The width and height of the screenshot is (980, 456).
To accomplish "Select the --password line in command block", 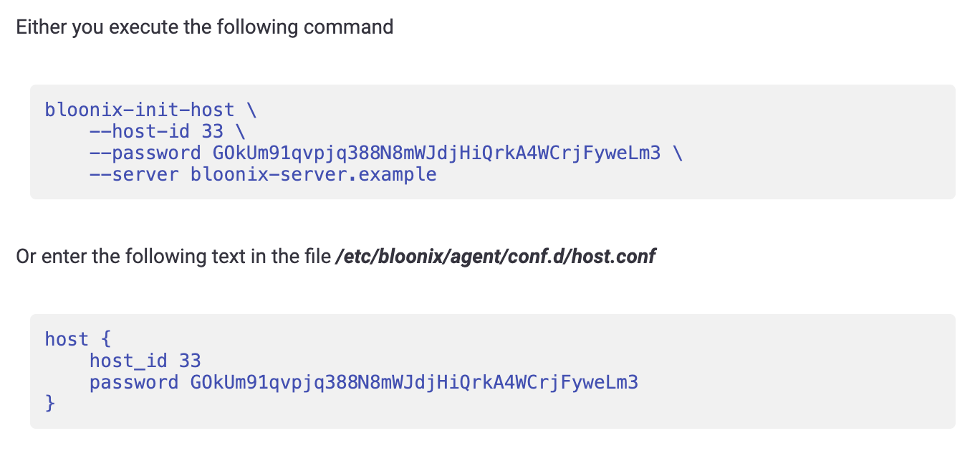I will pos(386,153).
